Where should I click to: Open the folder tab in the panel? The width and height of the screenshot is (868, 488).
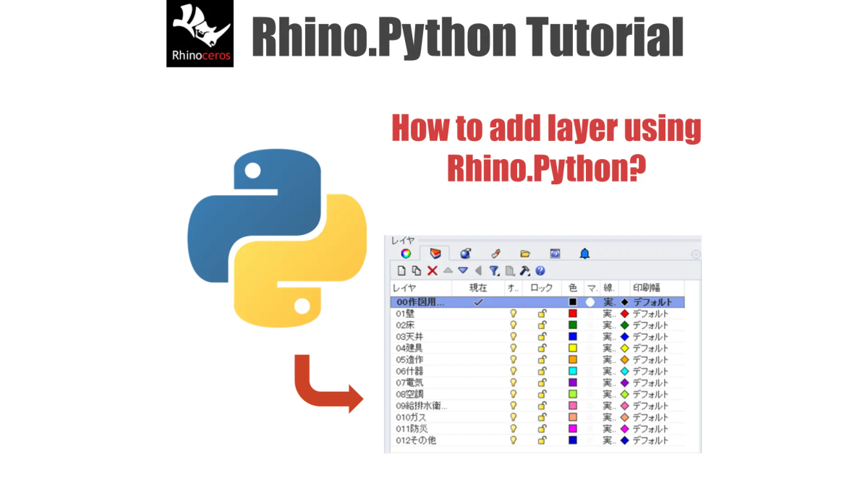[x=526, y=254]
